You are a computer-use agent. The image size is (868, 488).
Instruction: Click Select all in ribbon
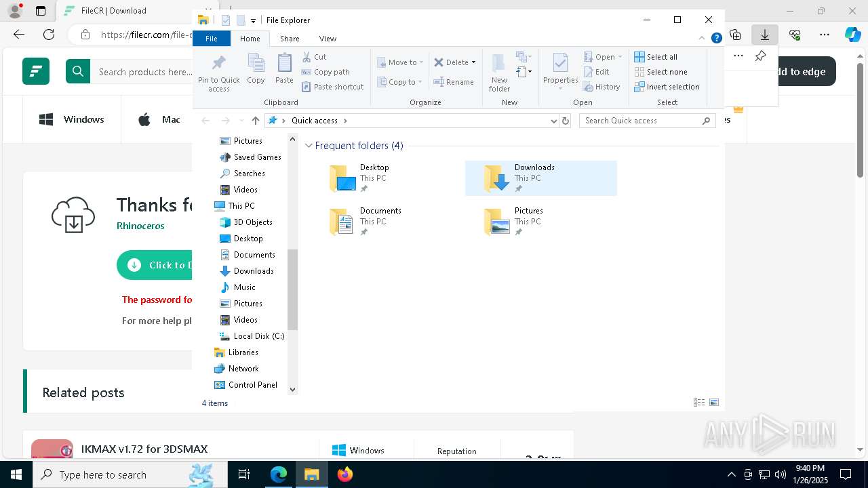[x=656, y=57]
